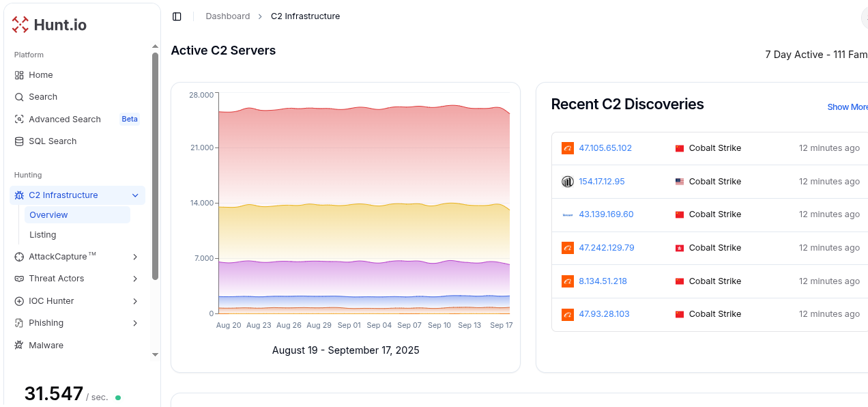Click the Phishing document icon

(19, 323)
